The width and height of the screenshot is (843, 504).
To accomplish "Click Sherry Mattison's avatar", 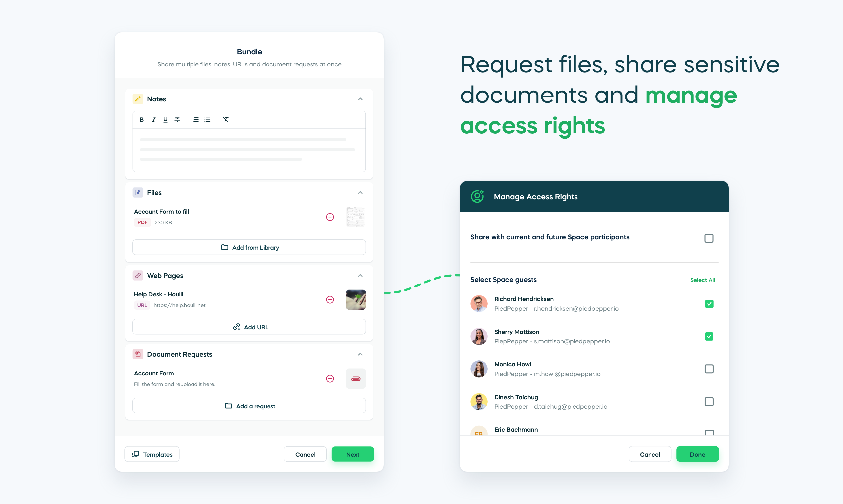I will [479, 336].
